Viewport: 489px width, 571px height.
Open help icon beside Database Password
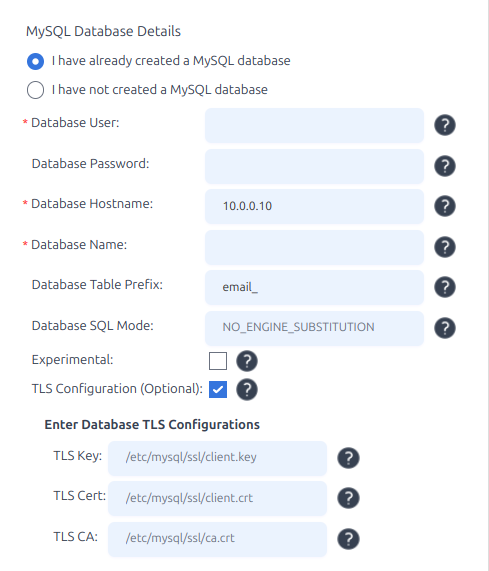coord(445,166)
